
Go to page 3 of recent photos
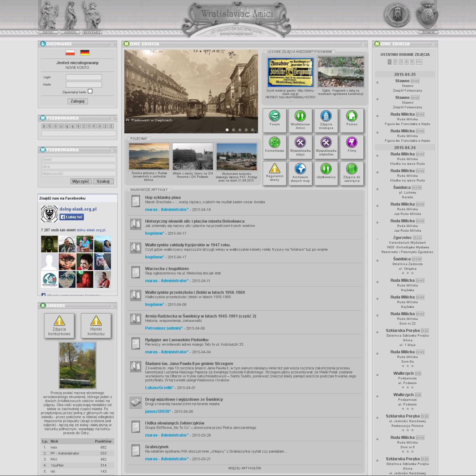(x=401, y=62)
